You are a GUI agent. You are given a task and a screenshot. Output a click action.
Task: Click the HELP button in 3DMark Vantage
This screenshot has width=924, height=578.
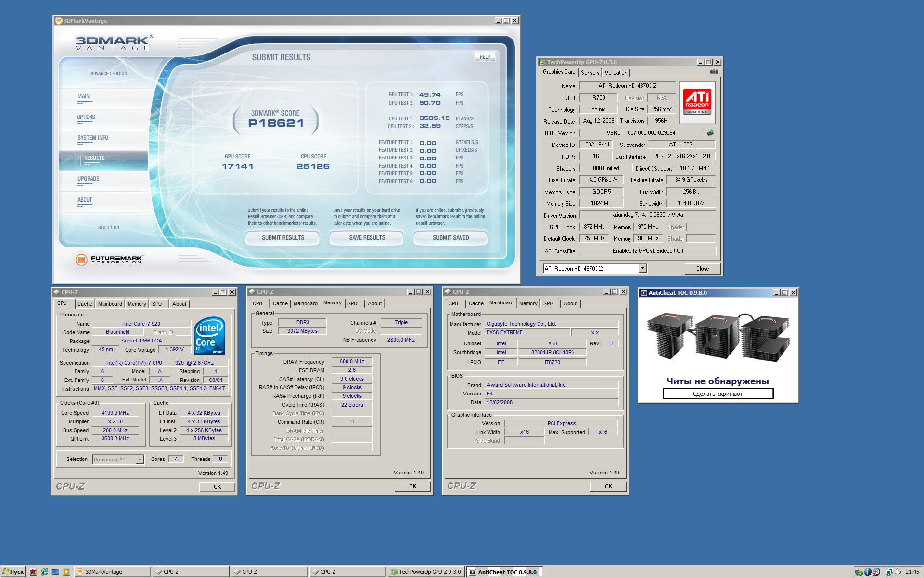[485, 57]
